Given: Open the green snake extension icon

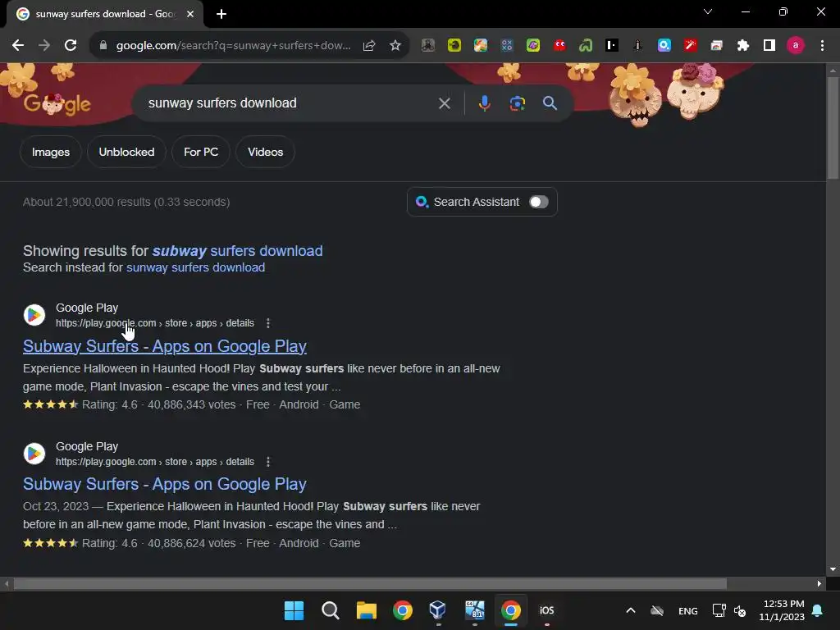Looking at the screenshot, I should 586,46.
